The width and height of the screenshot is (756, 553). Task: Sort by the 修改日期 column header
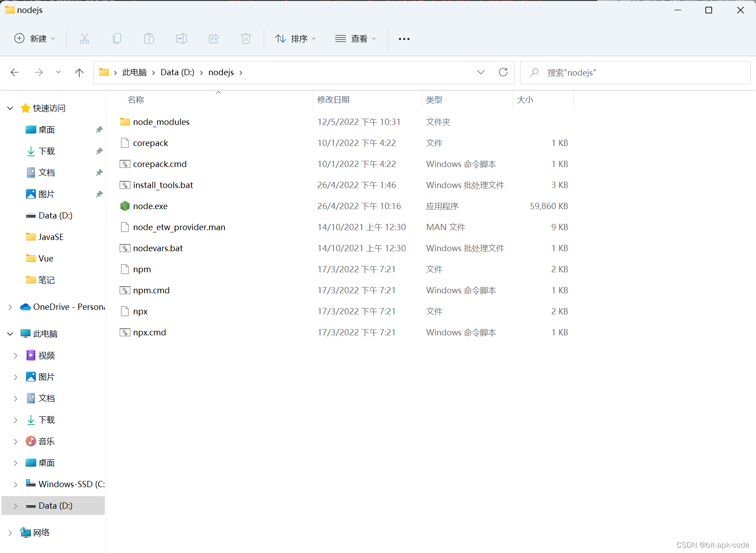(333, 99)
